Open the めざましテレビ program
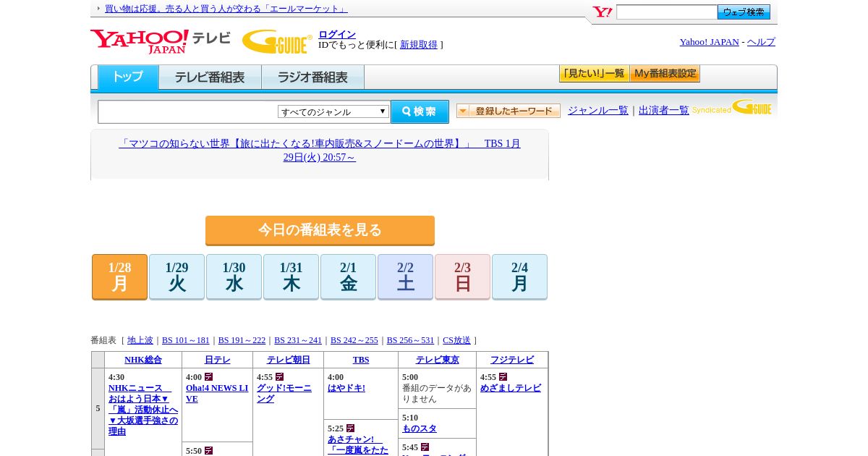This screenshot has width=868, height=456. tap(511, 388)
